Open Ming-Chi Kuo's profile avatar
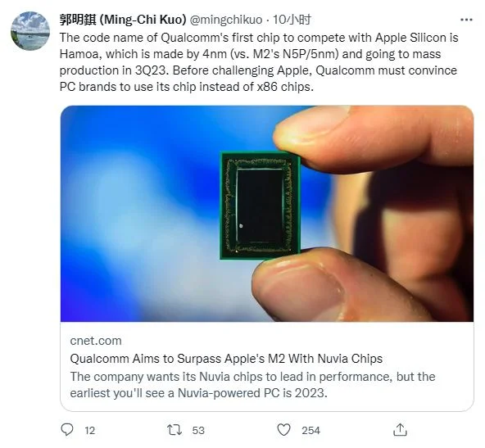 click(30, 31)
